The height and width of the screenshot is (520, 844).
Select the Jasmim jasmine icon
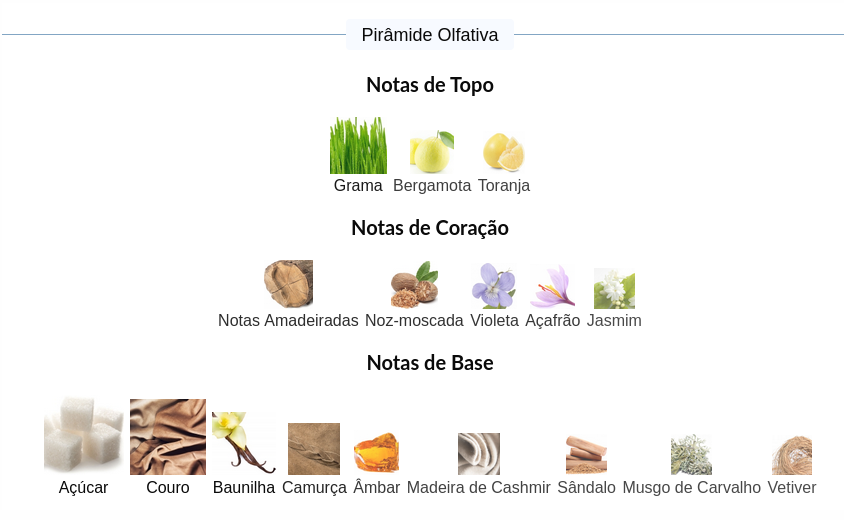click(x=614, y=288)
